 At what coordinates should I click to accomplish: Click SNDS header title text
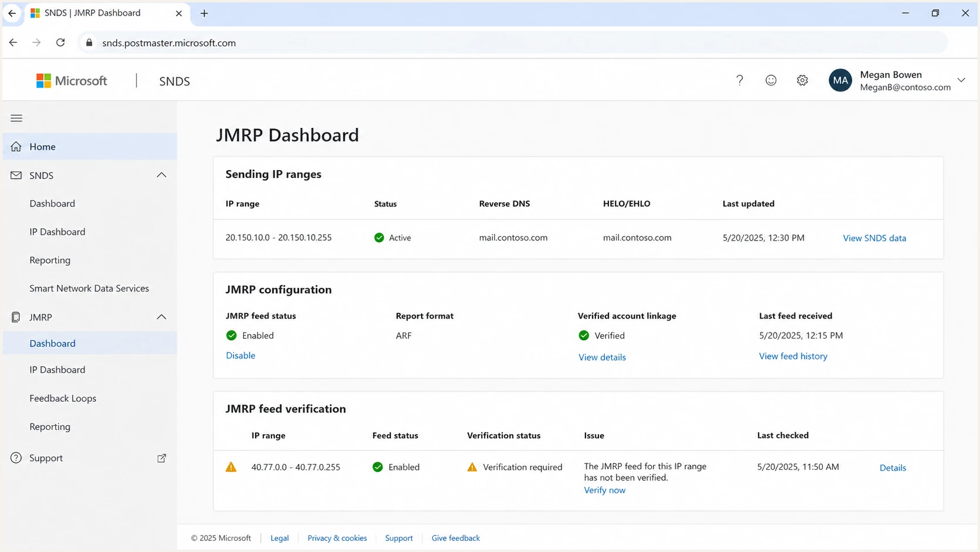point(174,81)
